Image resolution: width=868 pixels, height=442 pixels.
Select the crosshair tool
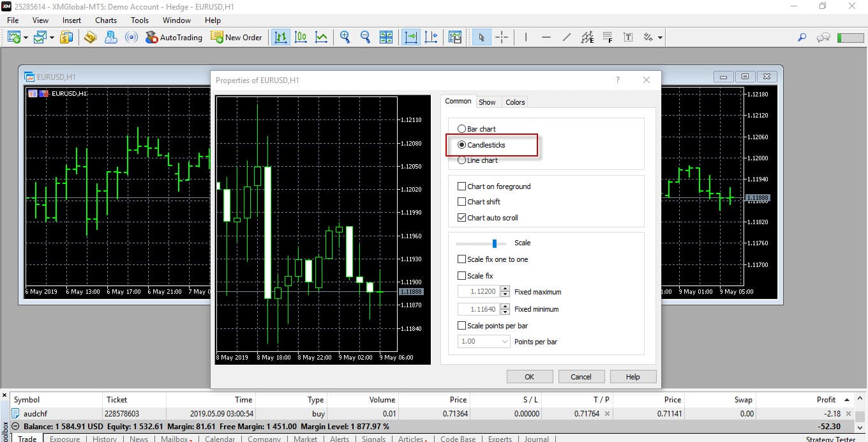(x=502, y=37)
